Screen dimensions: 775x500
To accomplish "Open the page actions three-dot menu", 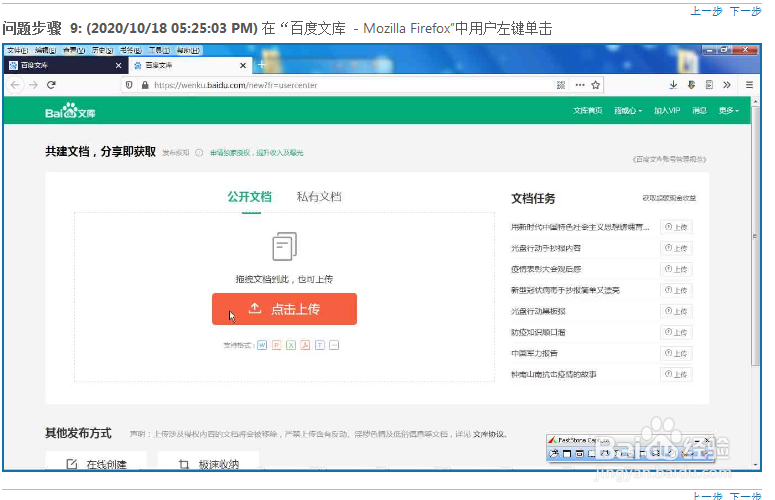I will coord(580,85).
